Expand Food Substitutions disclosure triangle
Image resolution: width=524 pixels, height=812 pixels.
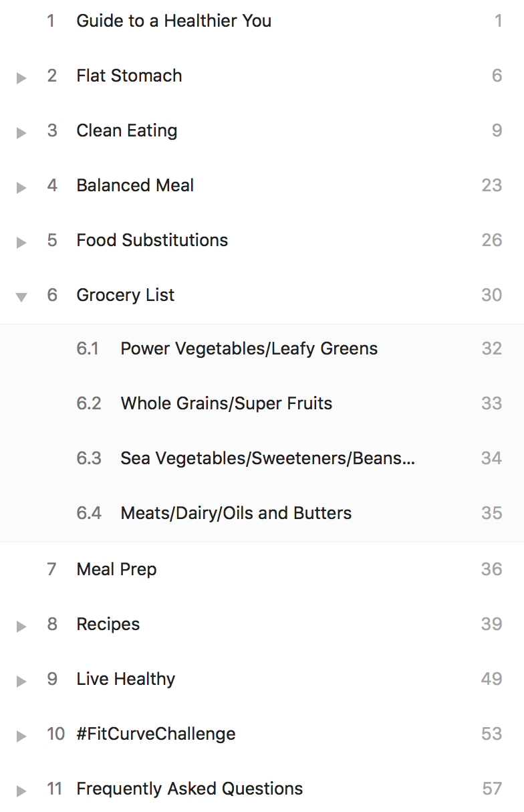21,243
